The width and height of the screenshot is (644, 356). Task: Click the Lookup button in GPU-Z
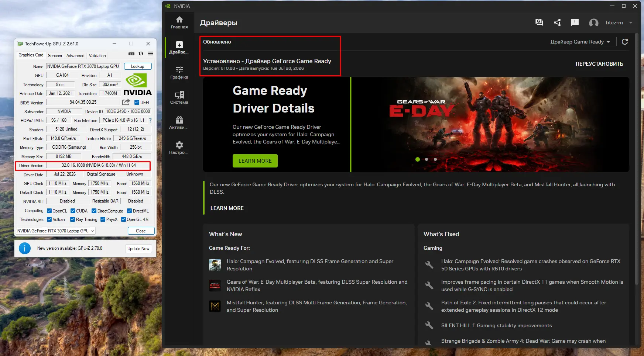coord(138,66)
